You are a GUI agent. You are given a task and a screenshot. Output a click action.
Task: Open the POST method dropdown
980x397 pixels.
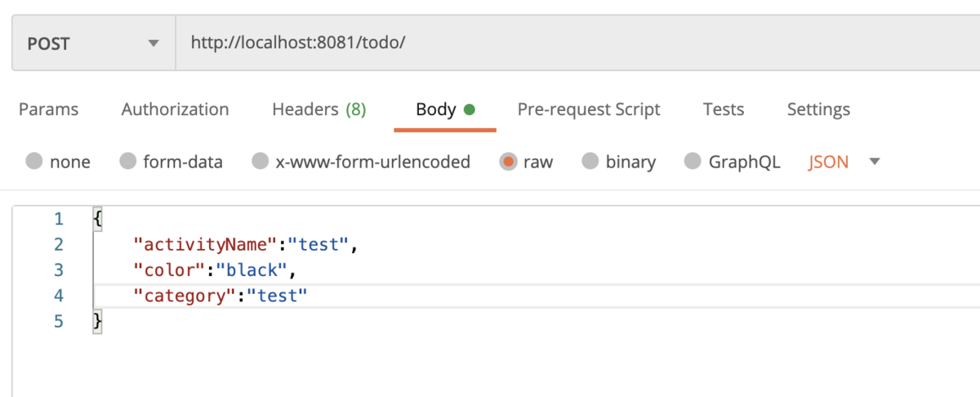pos(93,43)
